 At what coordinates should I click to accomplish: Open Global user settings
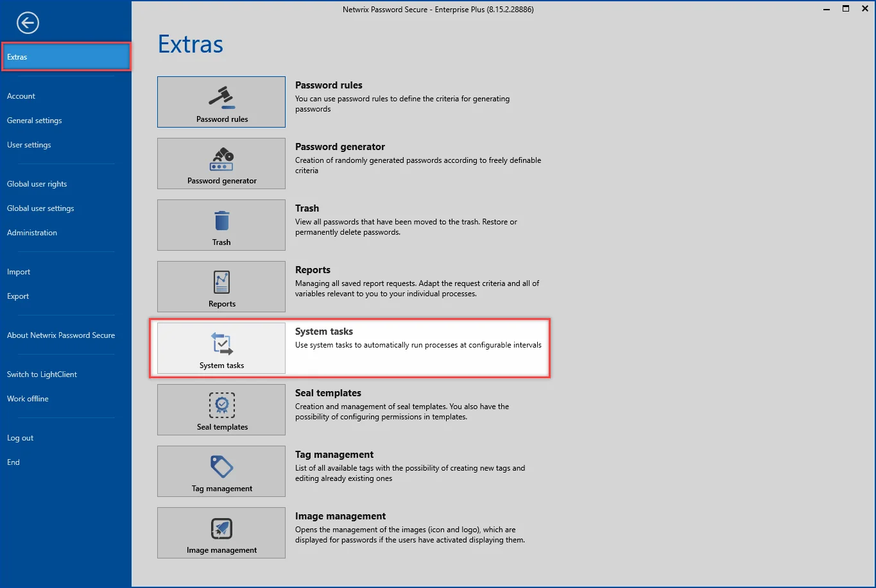pos(40,208)
